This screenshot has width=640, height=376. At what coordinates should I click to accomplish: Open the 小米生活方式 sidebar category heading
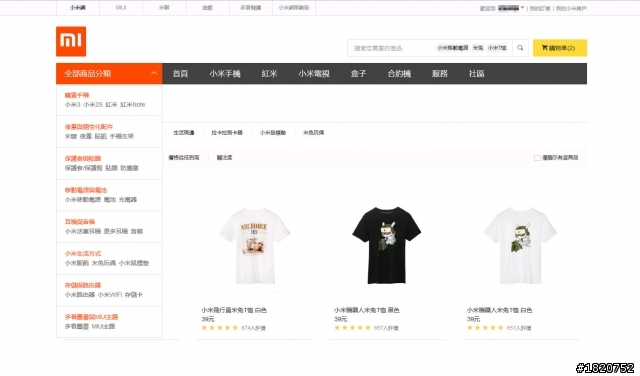(x=83, y=254)
